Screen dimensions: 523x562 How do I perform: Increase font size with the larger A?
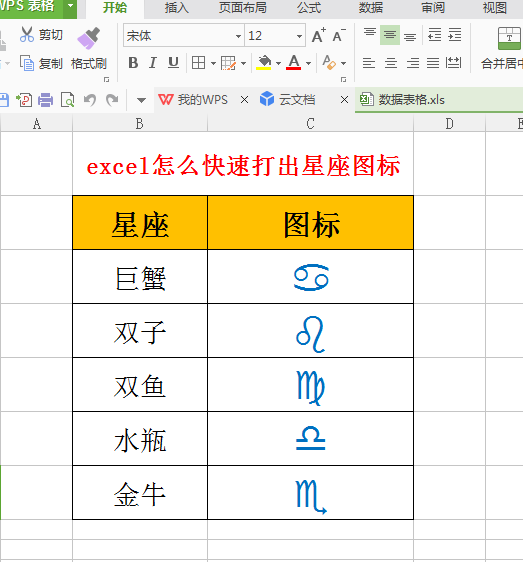[x=318, y=35]
